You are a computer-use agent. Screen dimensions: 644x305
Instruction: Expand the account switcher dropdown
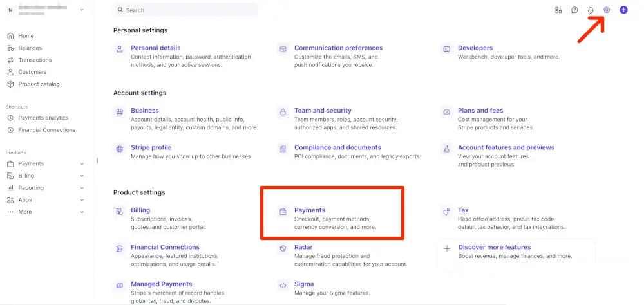(x=82, y=10)
